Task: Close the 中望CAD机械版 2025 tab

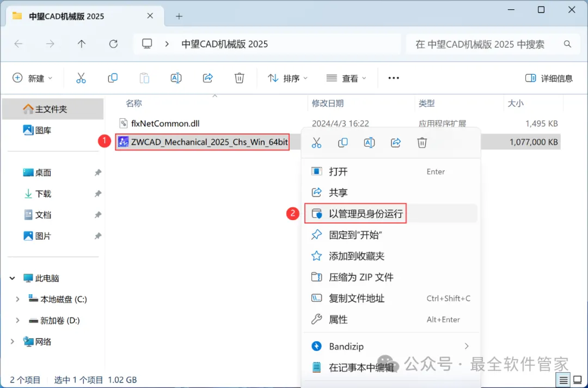Action: 150,16
